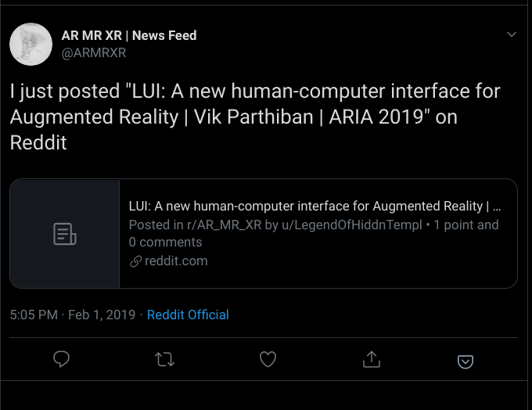Save tweet with the Pocket icon

pyautogui.click(x=465, y=361)
